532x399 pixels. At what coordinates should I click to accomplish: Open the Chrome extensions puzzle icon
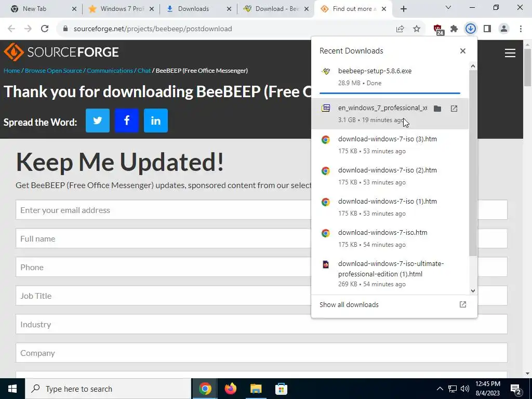click(454, 29)
